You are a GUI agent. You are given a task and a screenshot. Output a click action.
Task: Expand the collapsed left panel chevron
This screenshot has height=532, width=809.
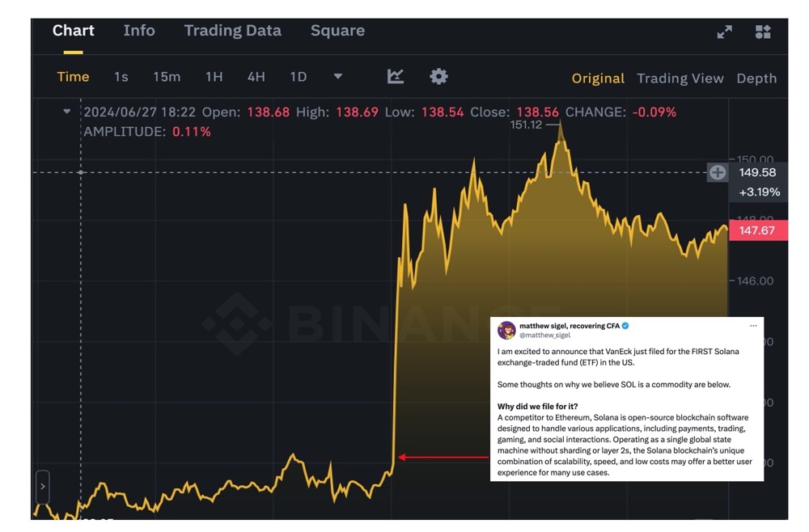coord(41,488)
